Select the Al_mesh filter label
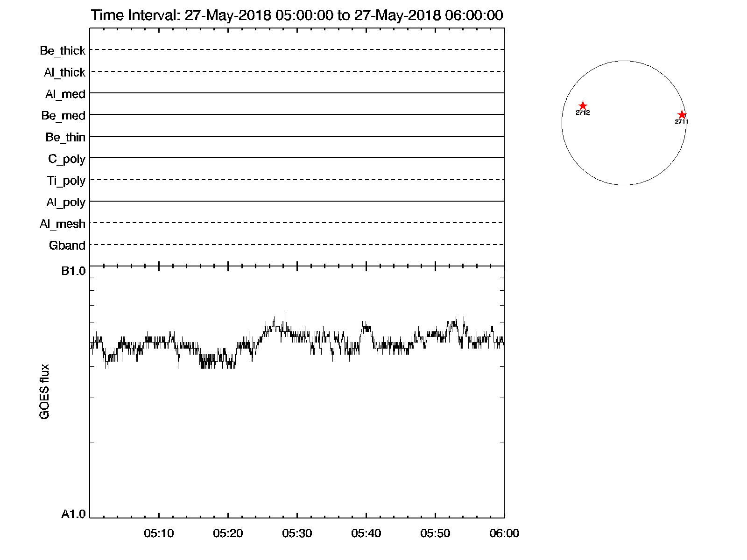 coord(63,224)
